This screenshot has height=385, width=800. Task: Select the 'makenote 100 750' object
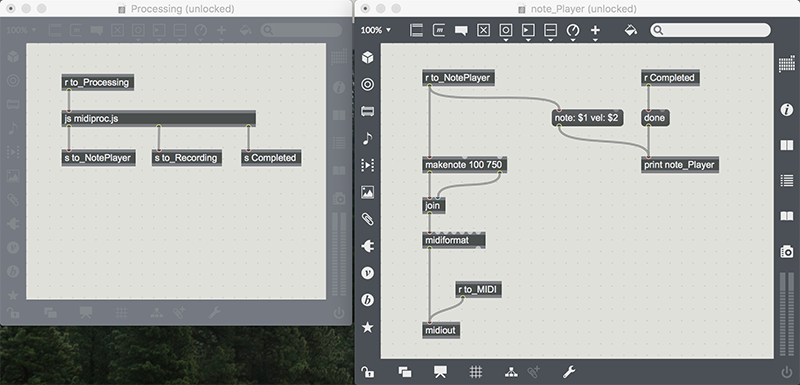465,165
